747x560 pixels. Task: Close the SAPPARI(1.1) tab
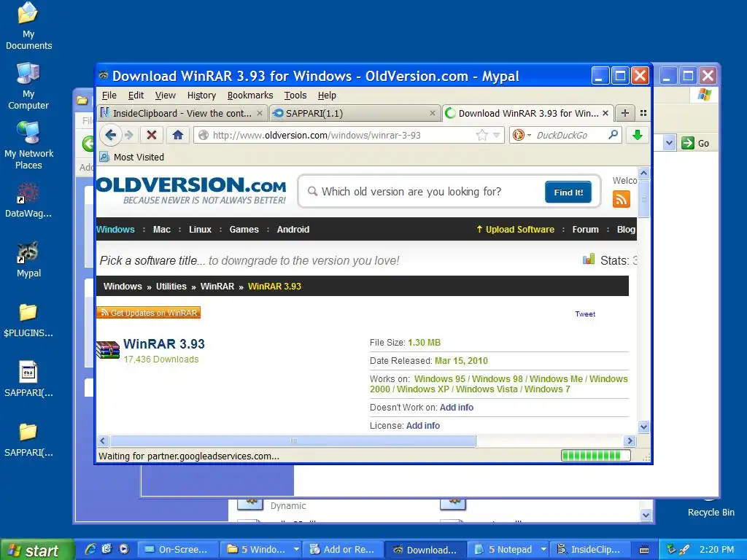(432, 113)
